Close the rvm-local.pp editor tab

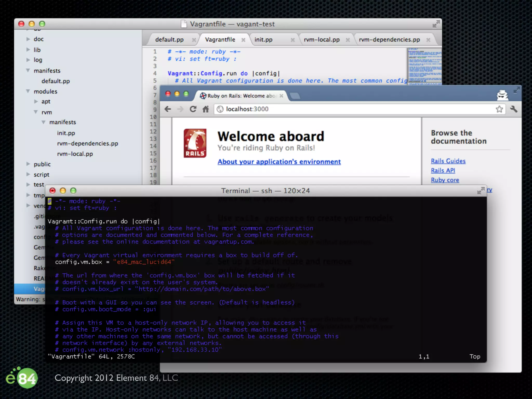tap(348, 40)
